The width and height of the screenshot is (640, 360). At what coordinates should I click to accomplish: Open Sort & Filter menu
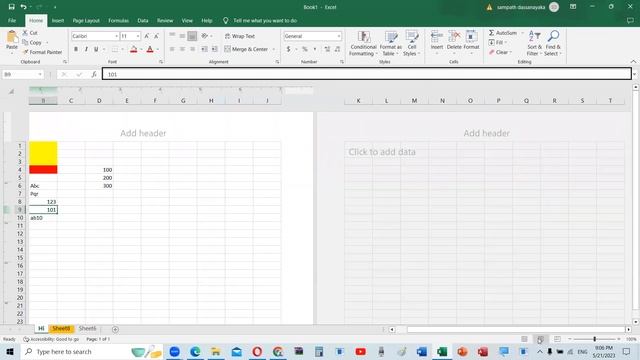[534, 43]
